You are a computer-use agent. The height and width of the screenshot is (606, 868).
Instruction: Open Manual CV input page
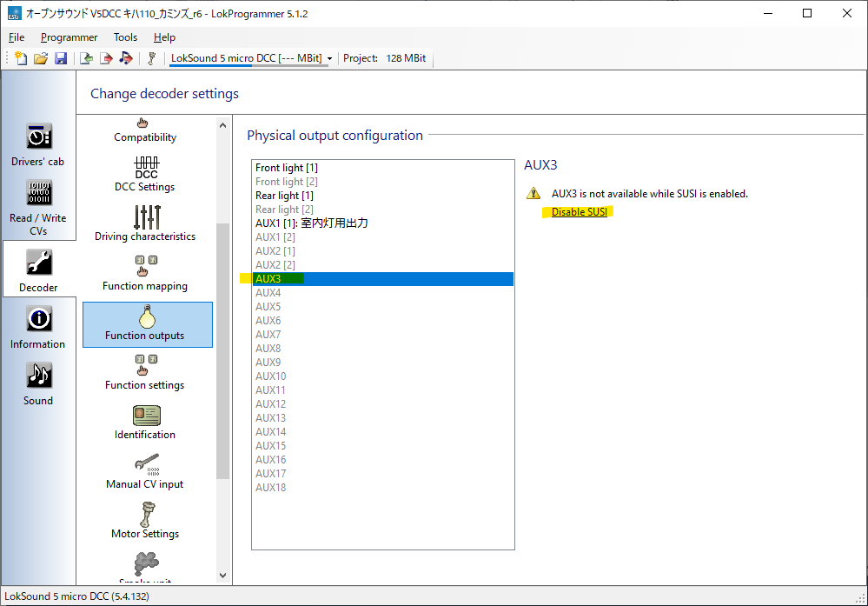tap(145, 472)
